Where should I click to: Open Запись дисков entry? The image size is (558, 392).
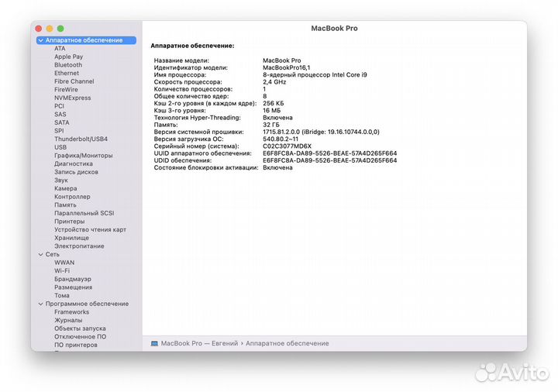click(76, 172)
